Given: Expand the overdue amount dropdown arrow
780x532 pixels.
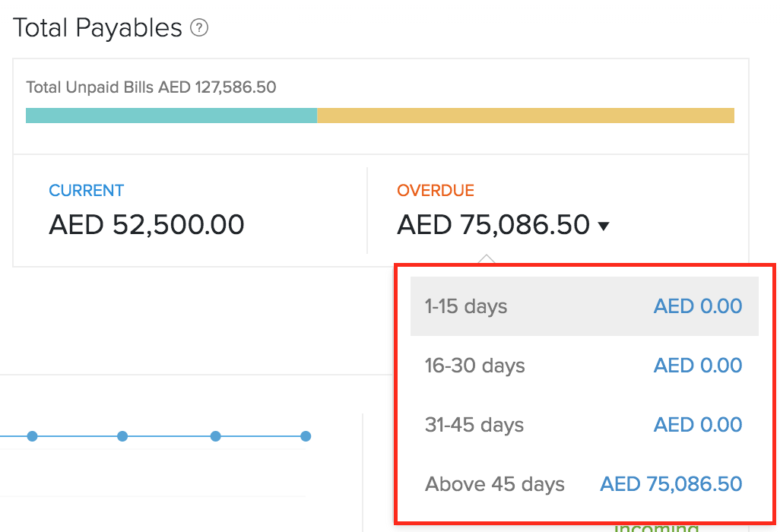Looking at the screenshot, I should click(604, 226).
